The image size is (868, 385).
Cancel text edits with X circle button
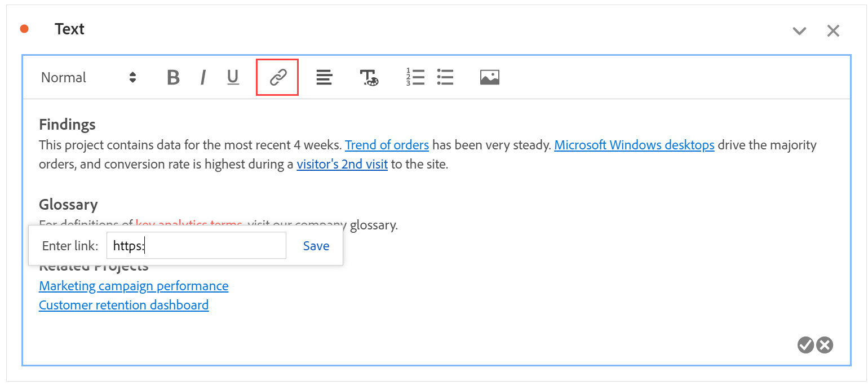825,344
